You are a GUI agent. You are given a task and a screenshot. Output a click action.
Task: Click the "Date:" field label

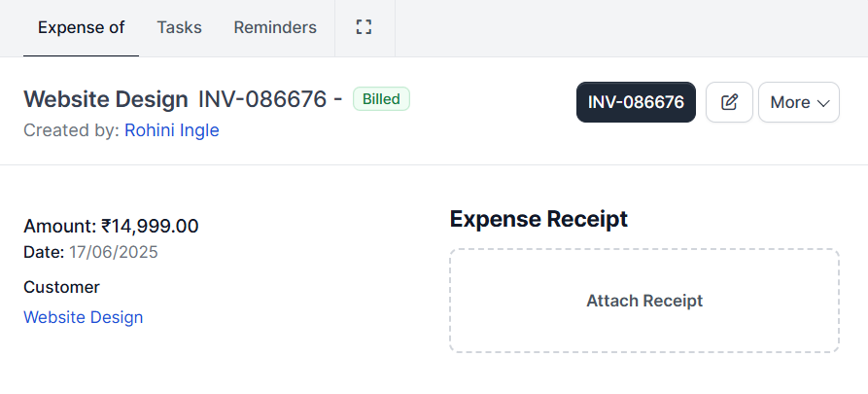coord(44,252)
